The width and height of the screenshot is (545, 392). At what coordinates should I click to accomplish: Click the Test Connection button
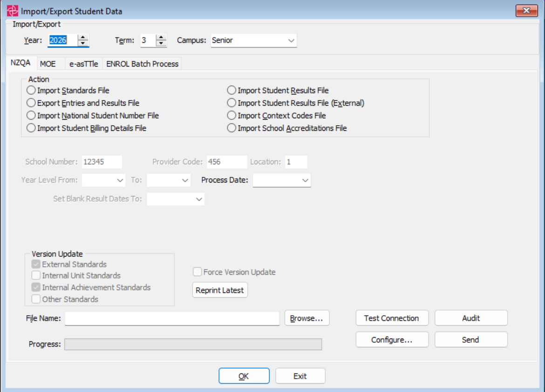tap(392, 318)
